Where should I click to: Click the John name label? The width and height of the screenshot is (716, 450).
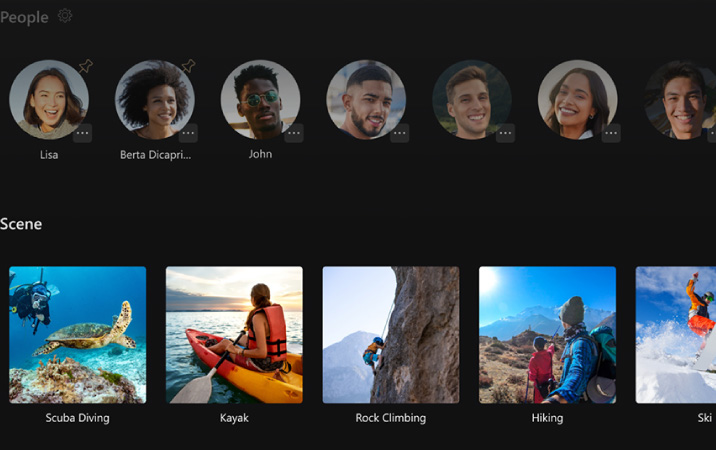(260, 154)
